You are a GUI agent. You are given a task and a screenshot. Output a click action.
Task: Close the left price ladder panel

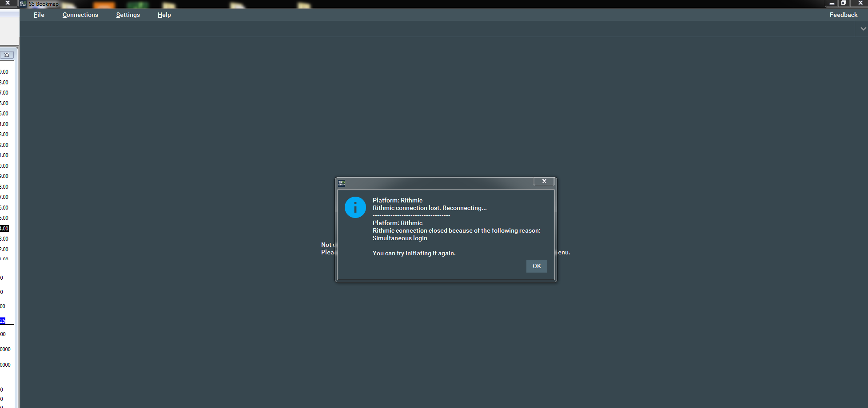coord(7,55)
